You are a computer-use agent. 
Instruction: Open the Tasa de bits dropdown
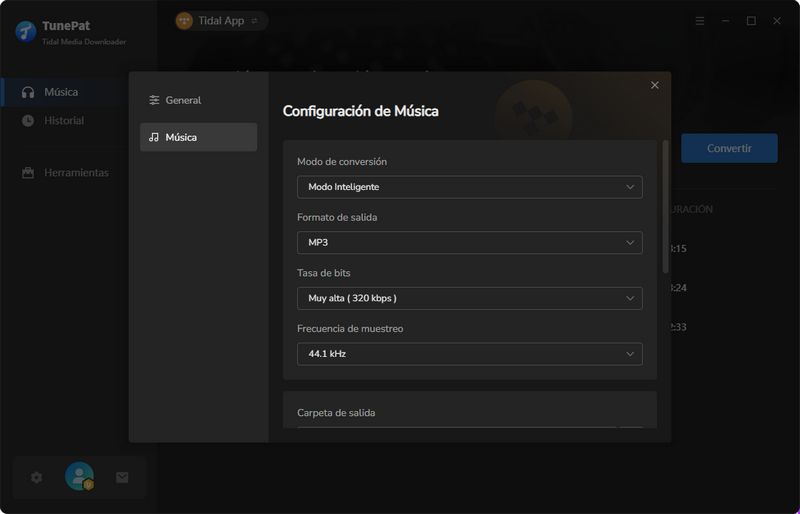pos(469,298)
